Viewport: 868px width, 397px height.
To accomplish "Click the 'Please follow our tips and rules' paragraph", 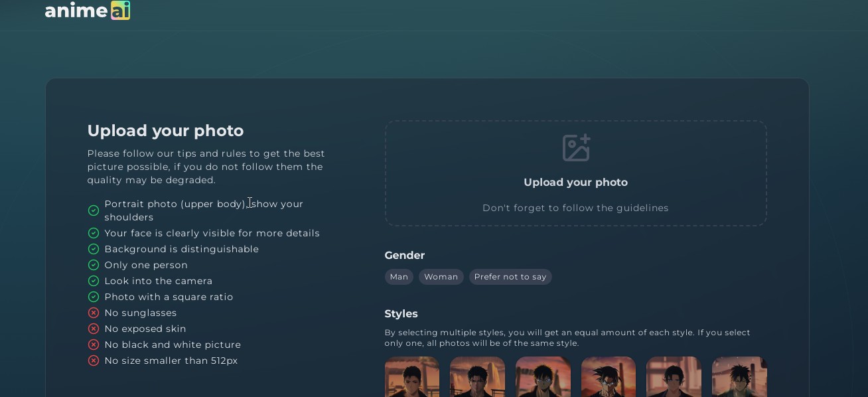I will (206, 167).
